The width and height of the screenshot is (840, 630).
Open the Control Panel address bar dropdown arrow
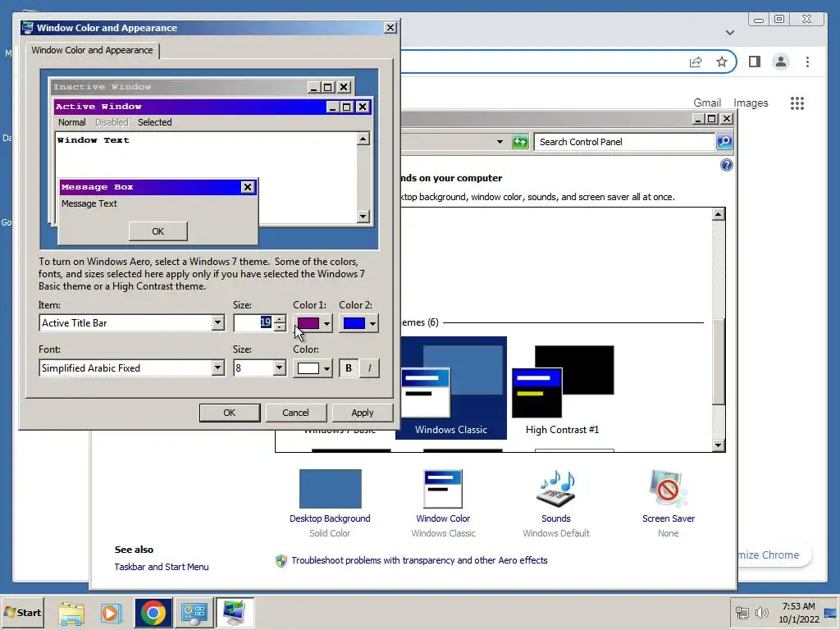[500, 142]
